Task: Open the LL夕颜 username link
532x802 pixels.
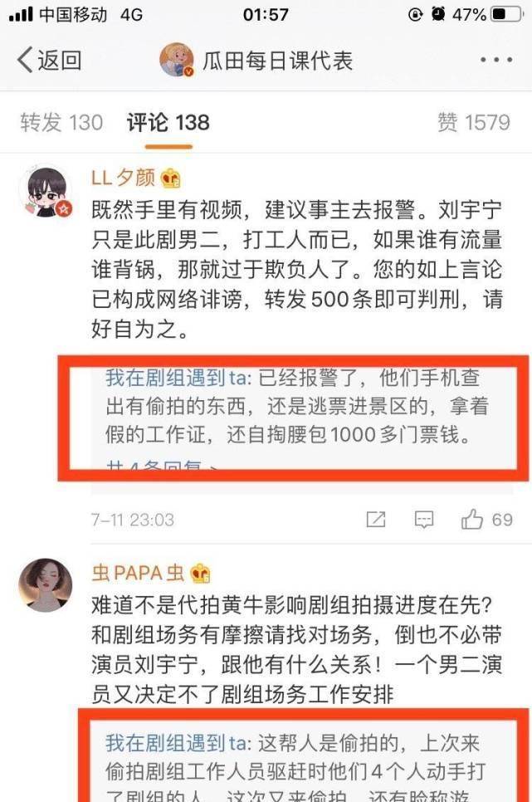Action: tap(123, 178)
